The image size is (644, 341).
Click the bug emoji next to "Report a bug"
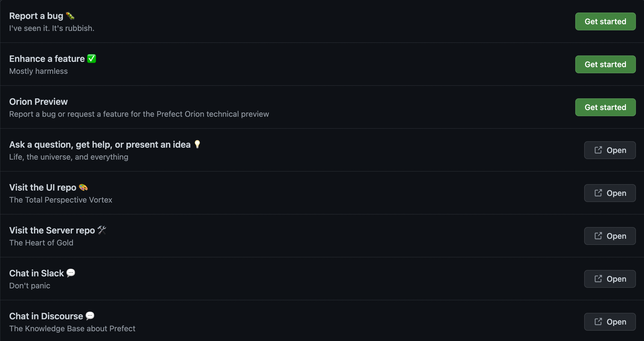[70, 16]
